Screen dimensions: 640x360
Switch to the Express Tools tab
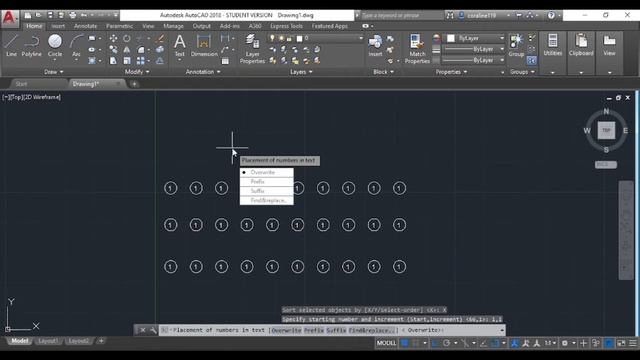[x=286, y=26]
